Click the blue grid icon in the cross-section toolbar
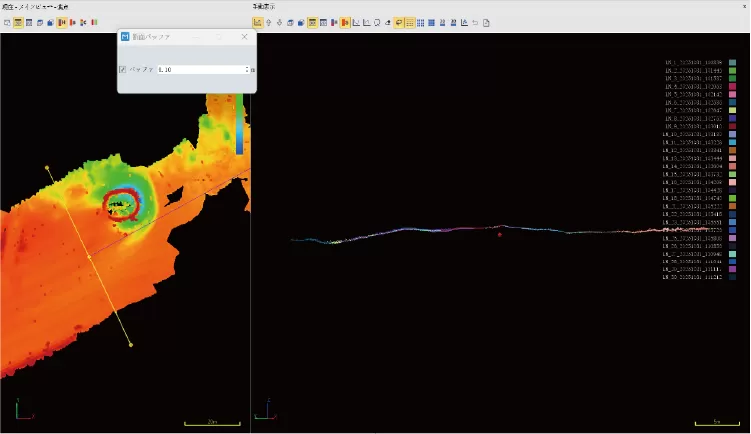 (x=420, y=21)
